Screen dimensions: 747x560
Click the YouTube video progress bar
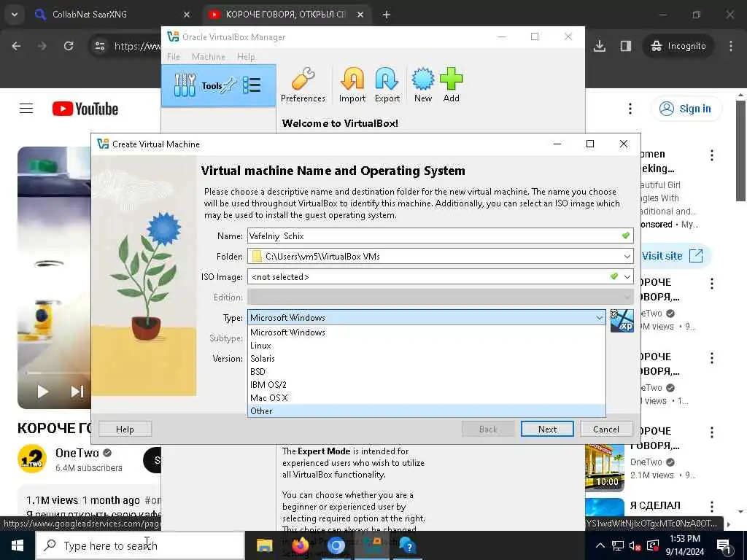pos(58,373)
